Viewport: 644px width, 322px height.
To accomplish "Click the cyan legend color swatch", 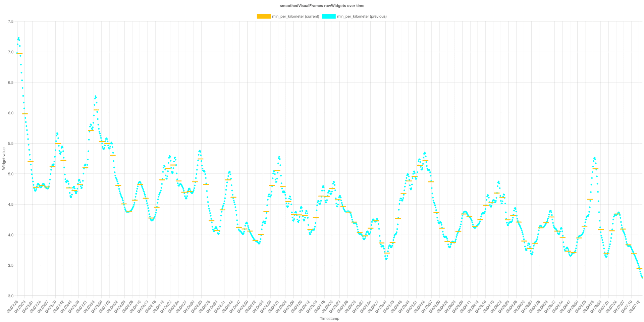I will 328,16.
